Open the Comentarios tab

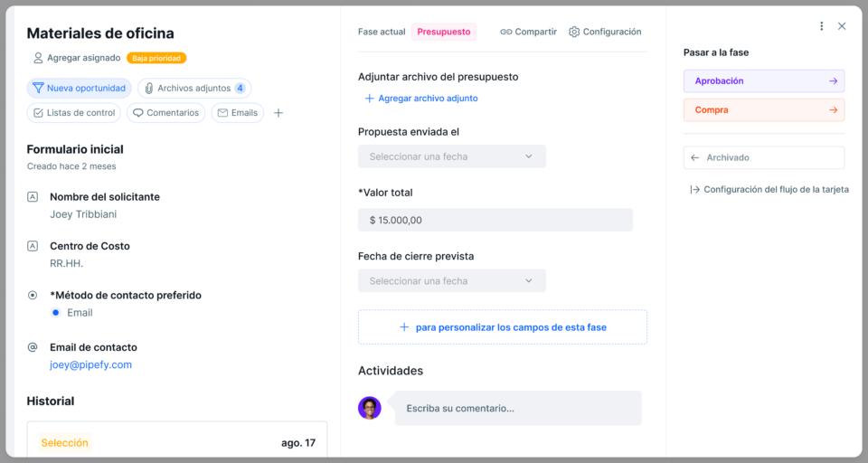(166, 113)
